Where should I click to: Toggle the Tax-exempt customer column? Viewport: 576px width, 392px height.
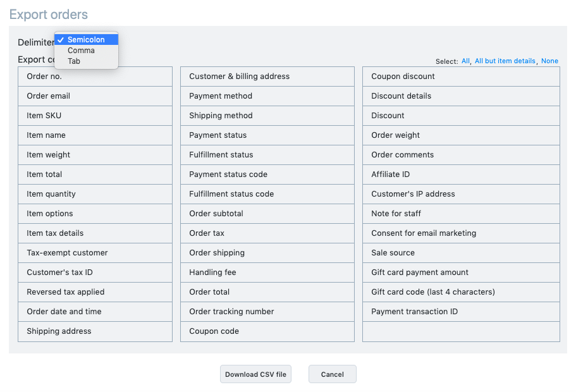click(x=95, y=253)
